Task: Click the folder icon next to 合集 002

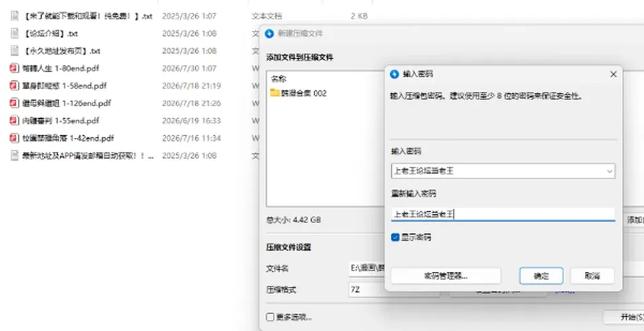Action: [275, 92]
